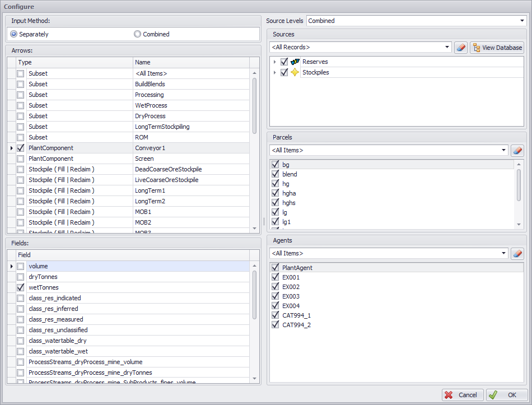Enable the dryTonnes field checkbox

pos(21,277)
